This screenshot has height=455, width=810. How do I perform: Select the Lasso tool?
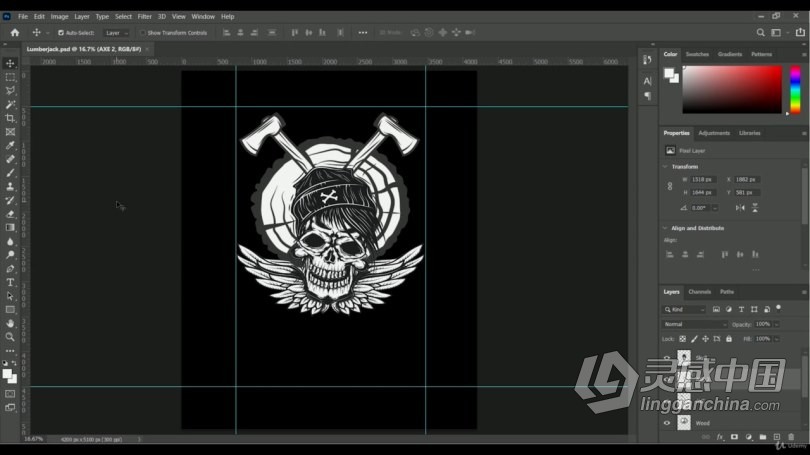click(x=10, y=91)
